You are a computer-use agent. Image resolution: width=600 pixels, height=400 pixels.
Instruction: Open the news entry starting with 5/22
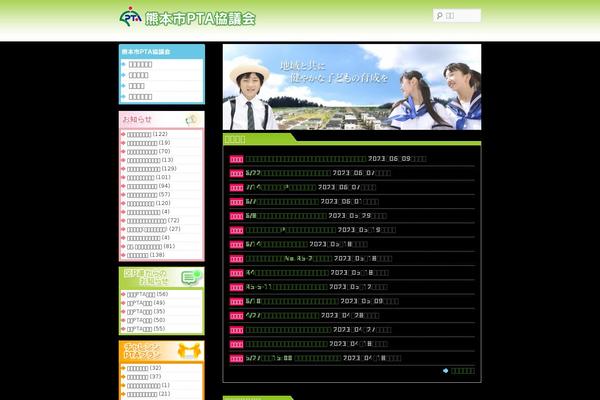(x=289, y=173)
